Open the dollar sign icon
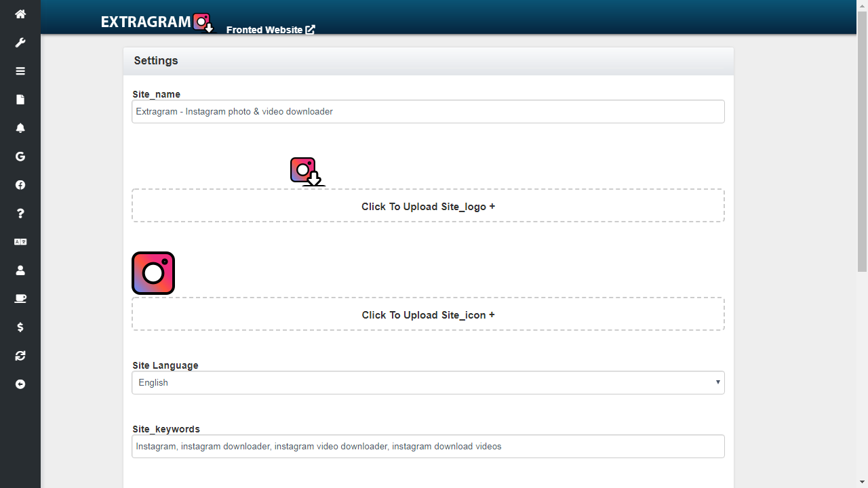The height and width of the screenshot is (488, 868). tap(20, 327)
